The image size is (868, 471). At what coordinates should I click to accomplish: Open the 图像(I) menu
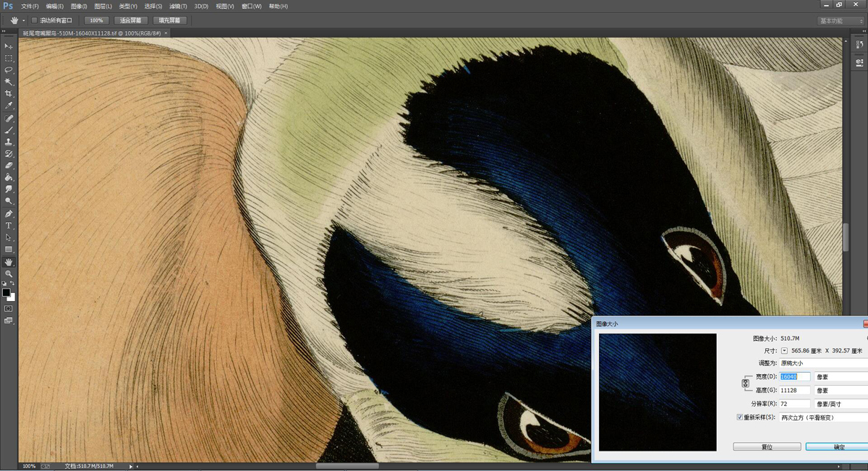coord(79,6)
